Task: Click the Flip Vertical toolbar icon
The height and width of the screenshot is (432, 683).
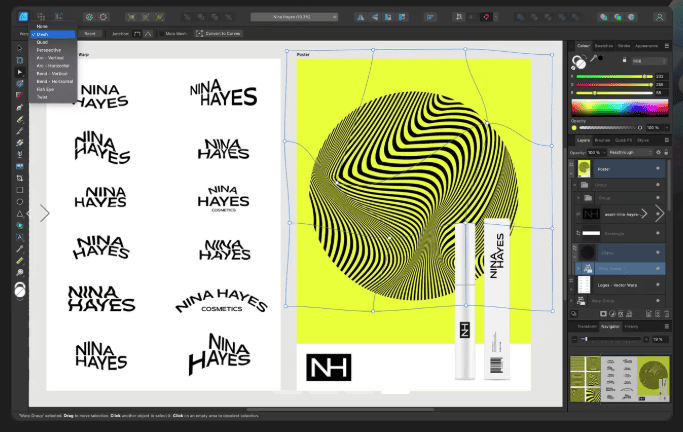Action: (375, 17)
